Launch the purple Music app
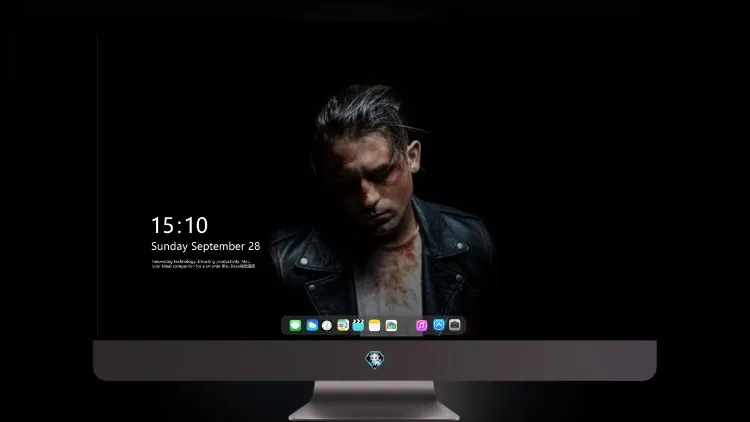Image resolution: width=750 pixels, height=422 pixels. pos(421,325)
